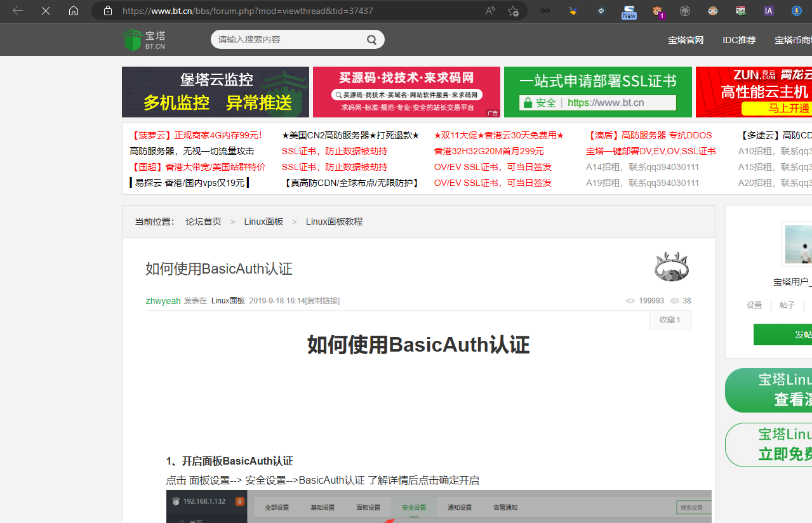Open the ZUN 高性能云主机 banner
The height and width of the screenshot is (523, 812).
[x=754, y=92]
